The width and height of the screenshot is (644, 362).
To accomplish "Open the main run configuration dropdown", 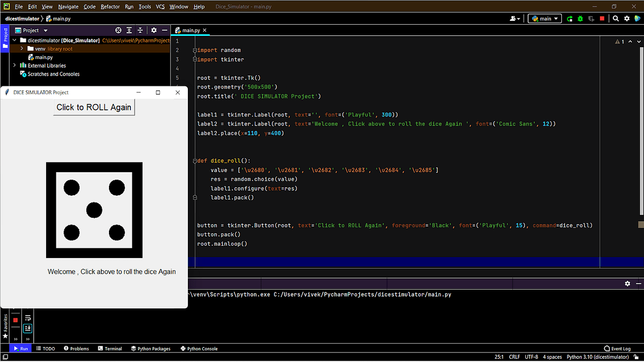I will coord(544,18).
